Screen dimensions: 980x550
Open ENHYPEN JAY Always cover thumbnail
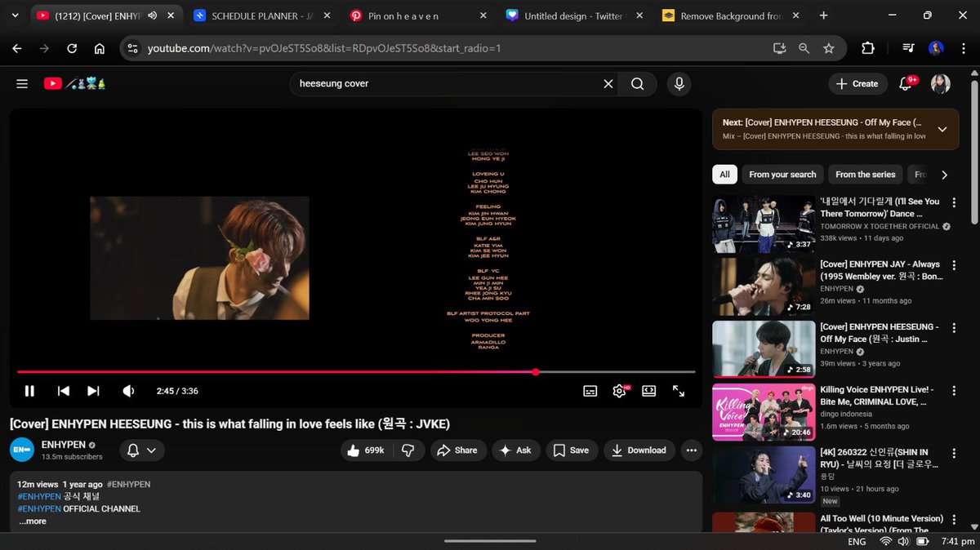coord(764,287)
